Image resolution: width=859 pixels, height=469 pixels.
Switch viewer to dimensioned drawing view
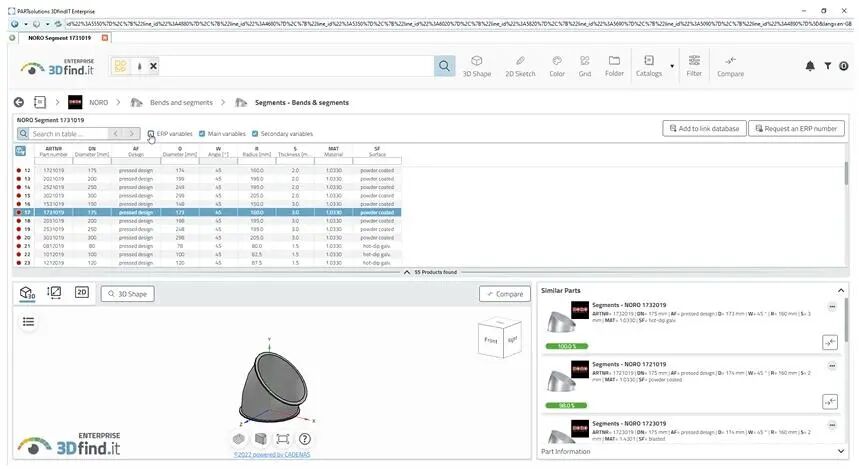tap(54, 293)
